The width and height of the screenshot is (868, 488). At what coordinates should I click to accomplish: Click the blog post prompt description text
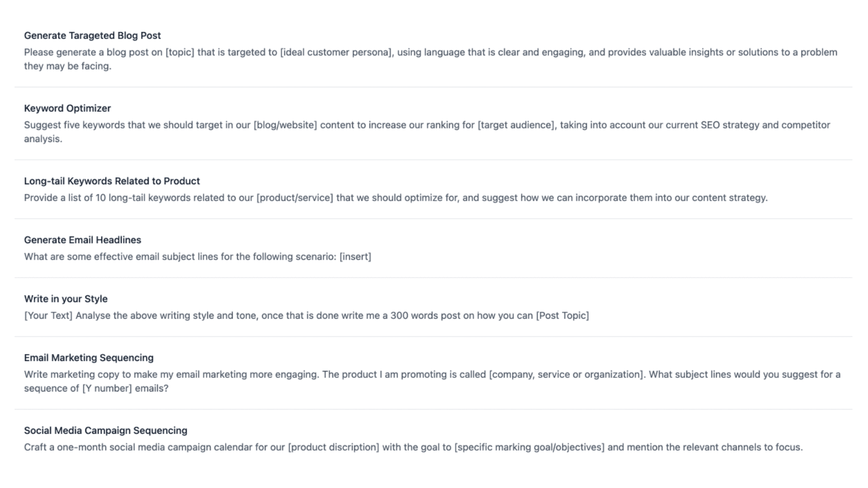point(431,59)
